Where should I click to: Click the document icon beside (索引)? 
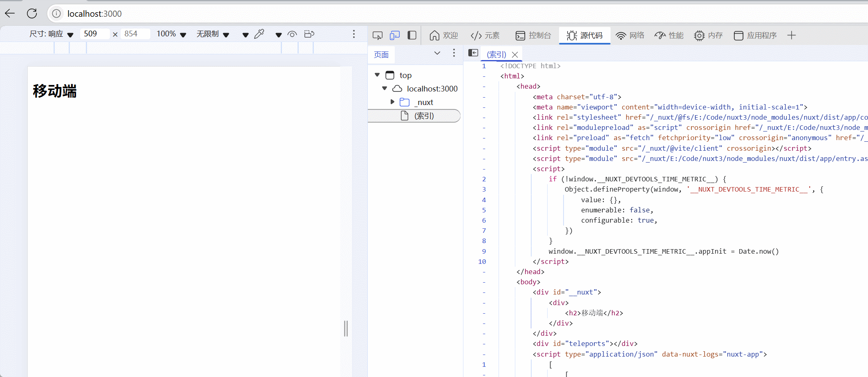pyautogui.click(x=405, y=116)
